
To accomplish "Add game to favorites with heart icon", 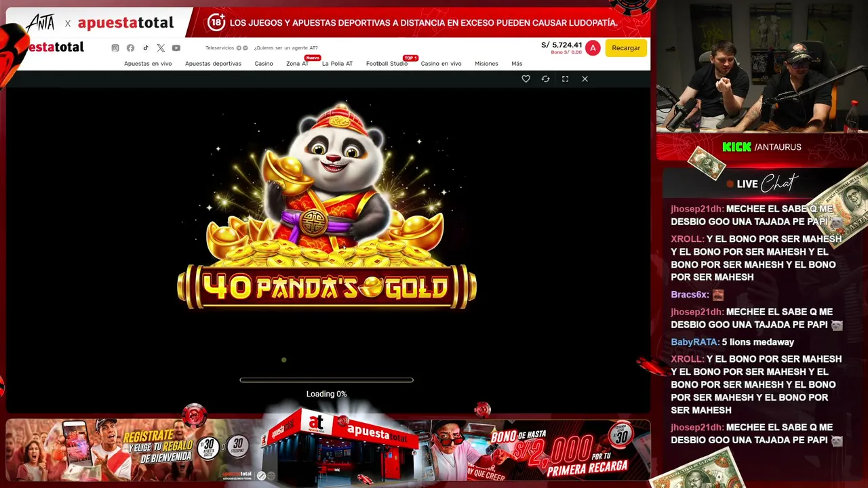I will coord(526,79).
